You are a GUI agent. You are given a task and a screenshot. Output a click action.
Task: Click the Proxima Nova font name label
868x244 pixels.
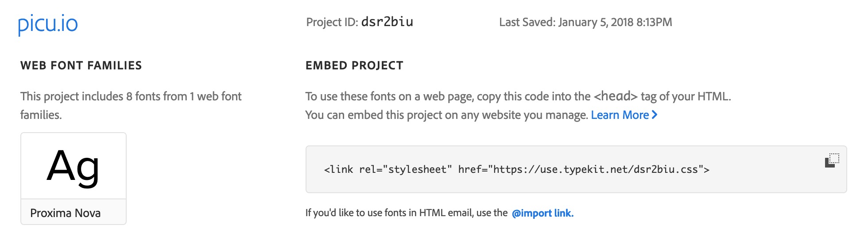click(66, 213)
